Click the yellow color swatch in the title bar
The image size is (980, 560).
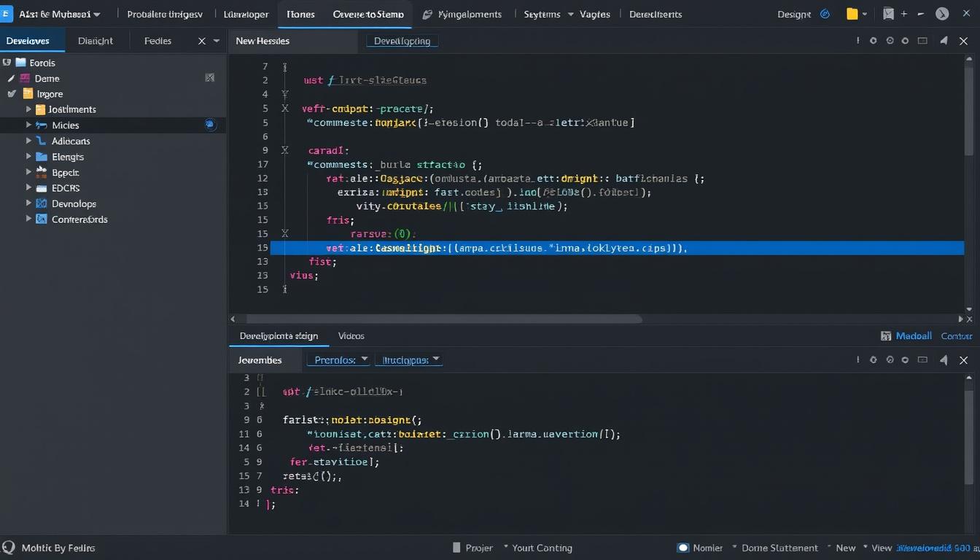(x=850, y=13)
